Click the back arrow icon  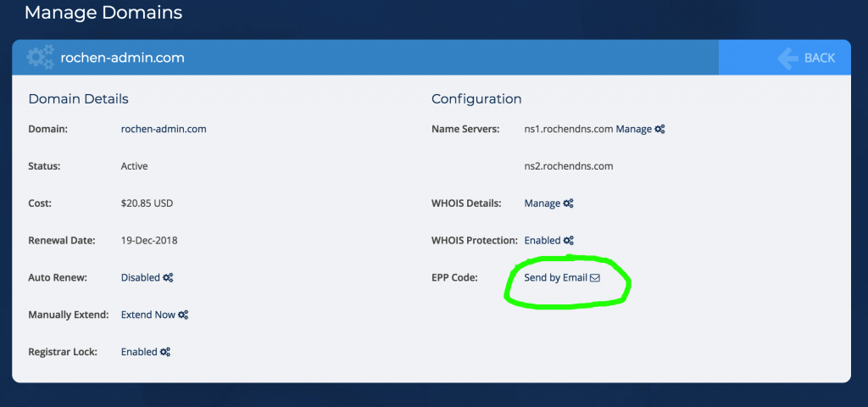(x=787, y=59)
